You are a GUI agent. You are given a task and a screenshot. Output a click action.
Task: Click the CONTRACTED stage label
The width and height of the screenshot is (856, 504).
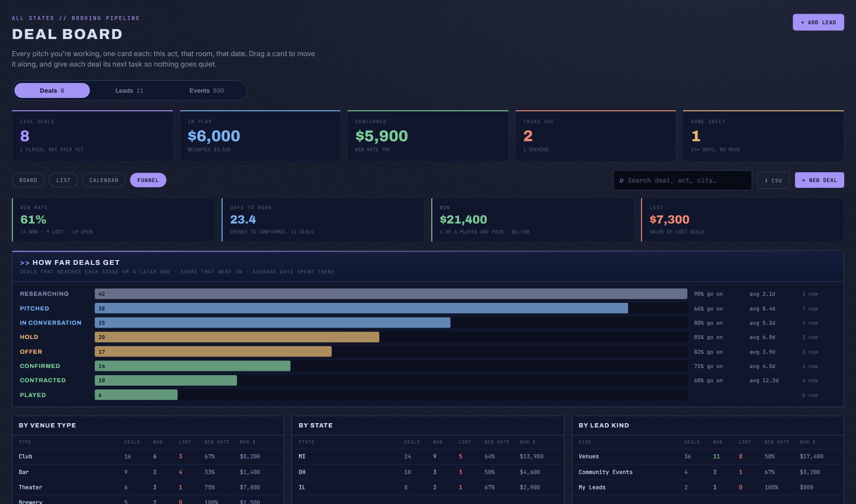pyautogui.click(x=43, y=380)
